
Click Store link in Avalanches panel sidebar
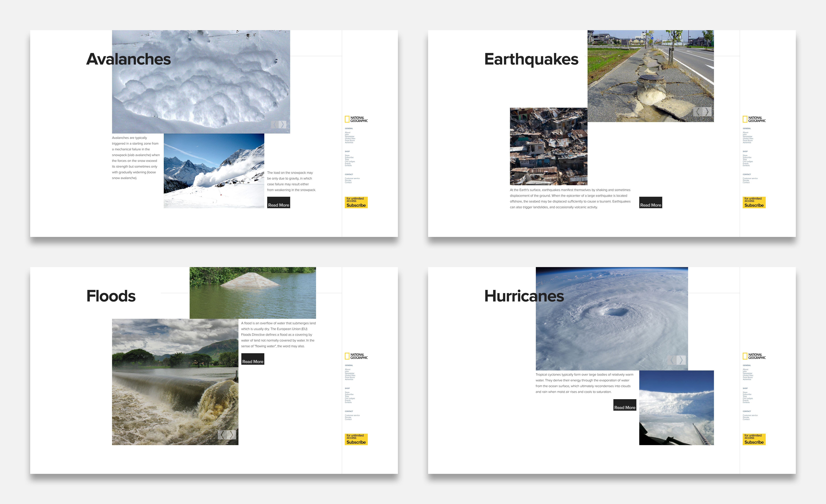[x=347, y=155]
